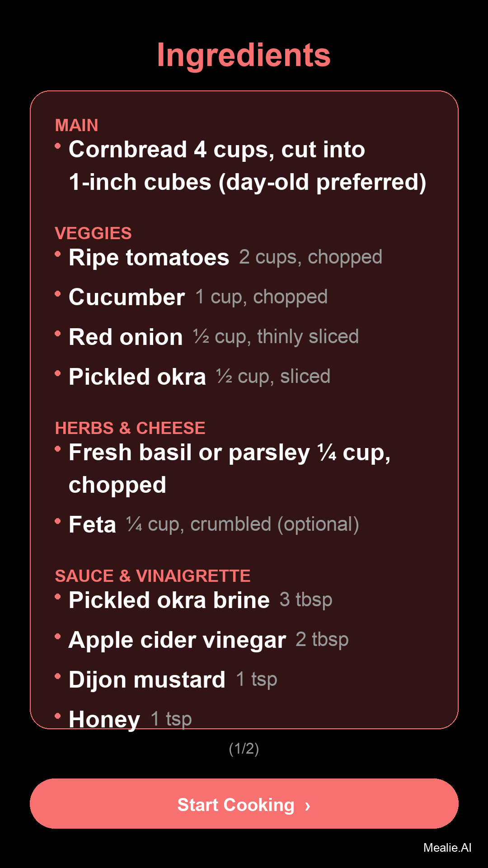Tap the bullet beside Feta

(58, 521)
